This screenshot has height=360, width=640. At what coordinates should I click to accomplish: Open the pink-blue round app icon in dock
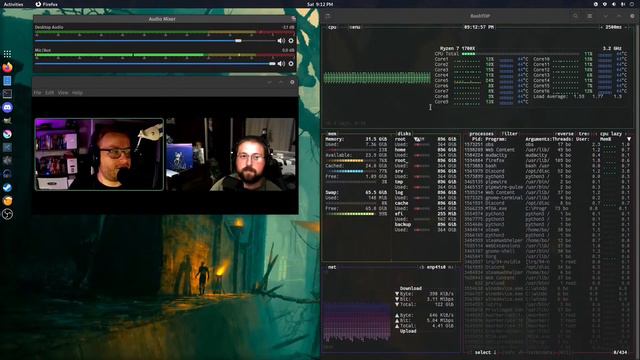pos(7,134)
